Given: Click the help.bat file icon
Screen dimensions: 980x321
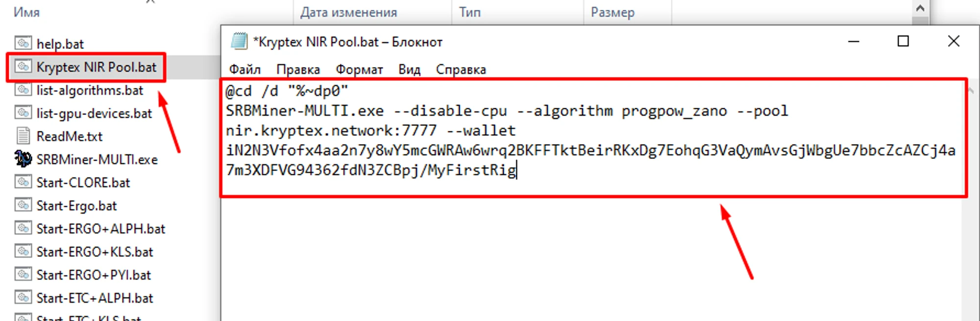Looking at the screenshot, I should pos(23,43).
